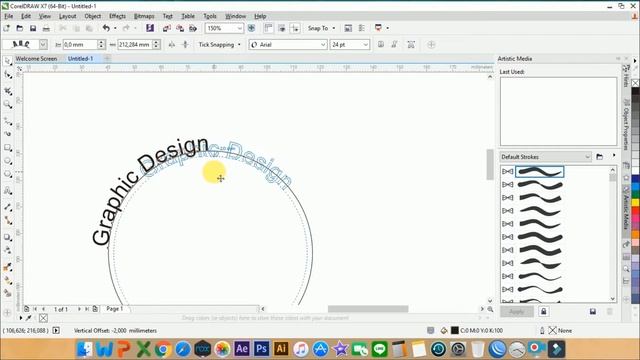Screen dimensions: 640x360
Task: Expand the Artistic Media docker flyout arrow
Action: tap(613, 156)
